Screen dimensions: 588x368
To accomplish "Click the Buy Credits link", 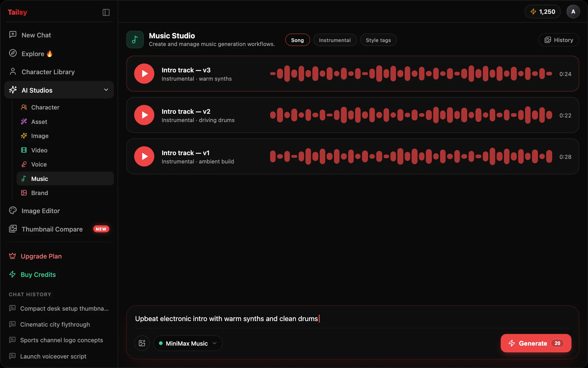I will point(38,274).
